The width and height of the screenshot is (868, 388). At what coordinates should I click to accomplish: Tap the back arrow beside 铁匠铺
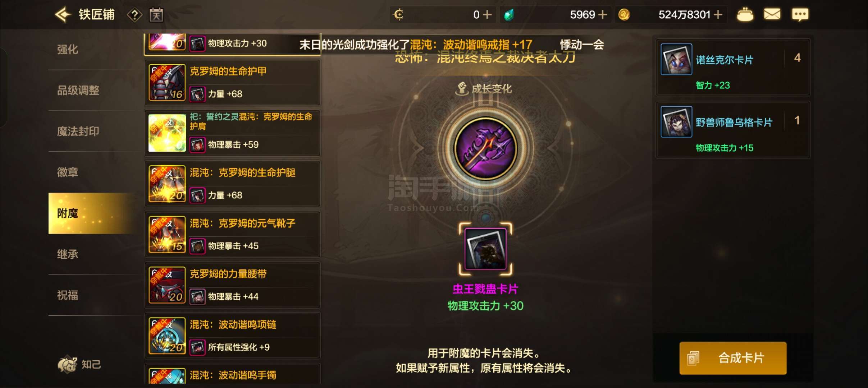(63, 15)
